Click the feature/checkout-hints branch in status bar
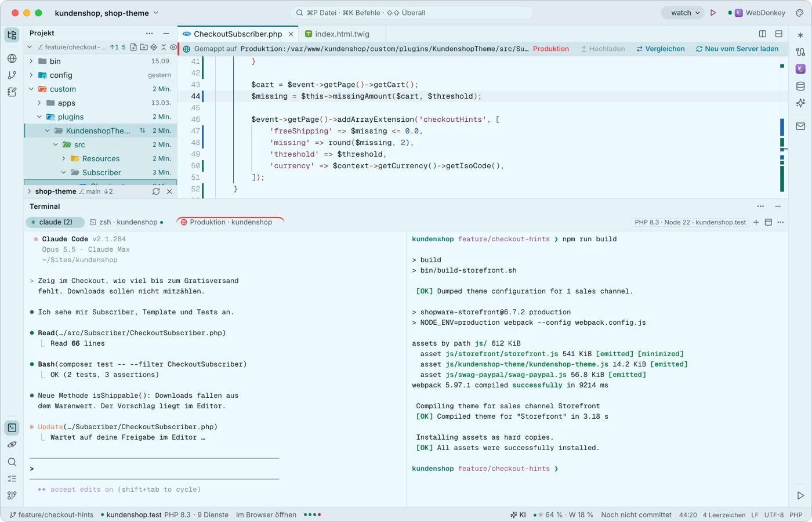Viewport: 812px width, 522px height. 52,515
